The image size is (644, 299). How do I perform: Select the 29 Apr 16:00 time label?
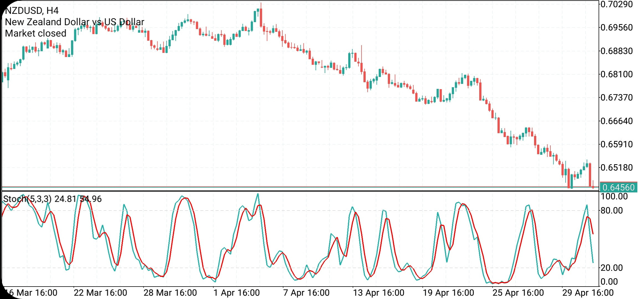tap(588, 293)
